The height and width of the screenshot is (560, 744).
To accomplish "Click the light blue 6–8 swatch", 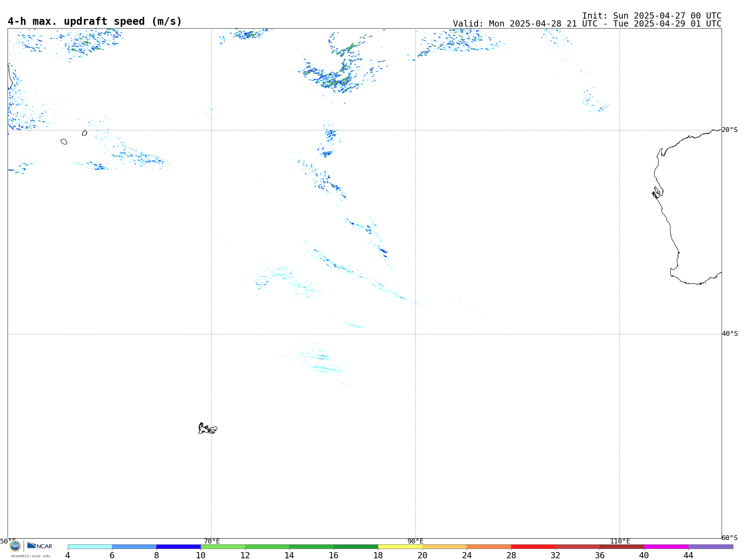I will pyautogui.click(x=134, y=547).
